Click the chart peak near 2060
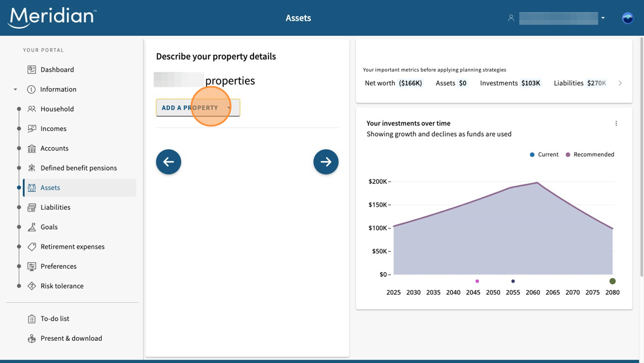644x363 pixels. coord(537,183)
